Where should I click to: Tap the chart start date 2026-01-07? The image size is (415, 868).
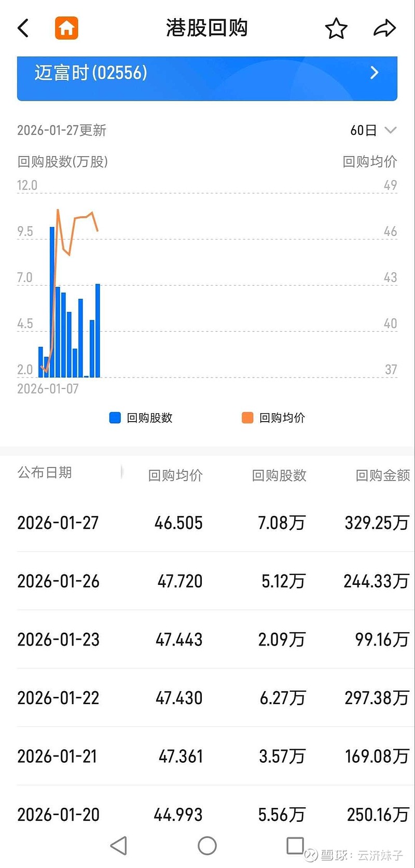point(48,389)
